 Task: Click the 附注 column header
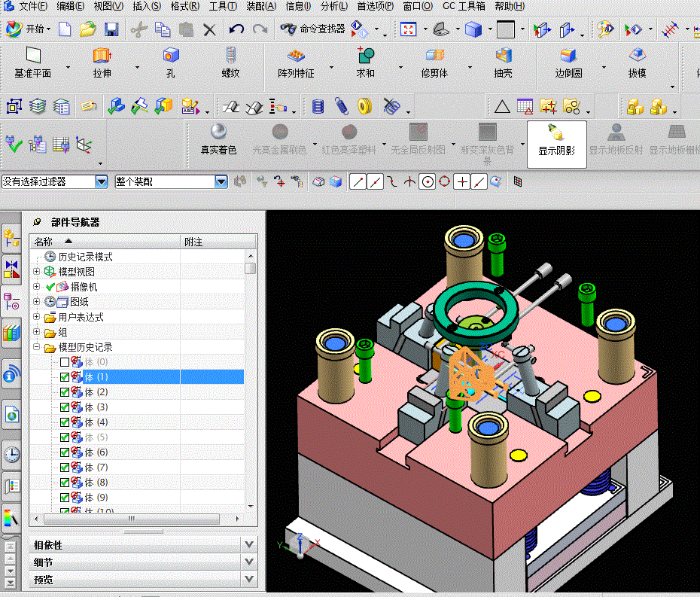click(x=218, y=242)
